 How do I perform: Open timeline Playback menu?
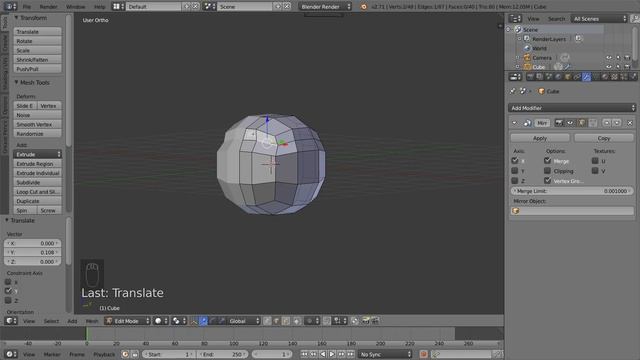point(104,354)
